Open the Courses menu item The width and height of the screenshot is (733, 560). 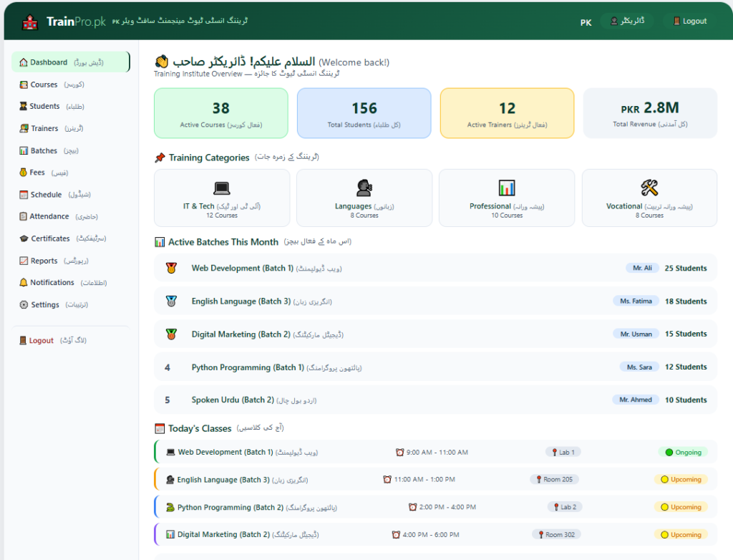[x=71, y=85]
